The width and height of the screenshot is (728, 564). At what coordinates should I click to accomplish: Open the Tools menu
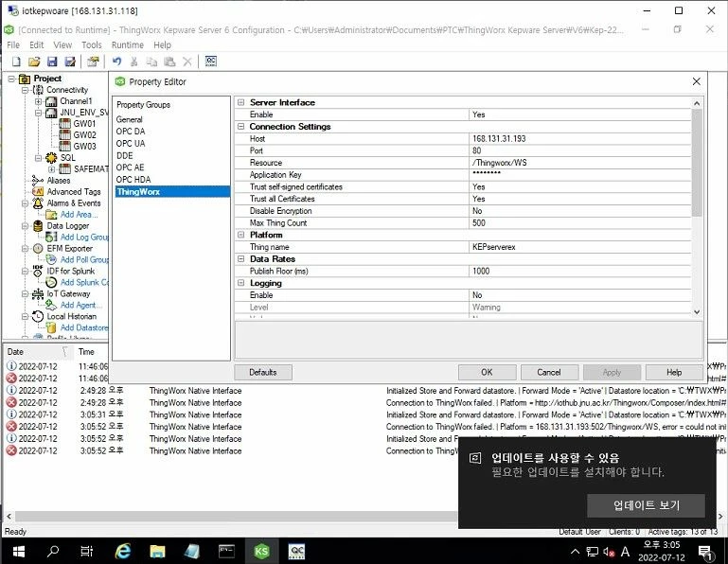click(x=92, y=45)
